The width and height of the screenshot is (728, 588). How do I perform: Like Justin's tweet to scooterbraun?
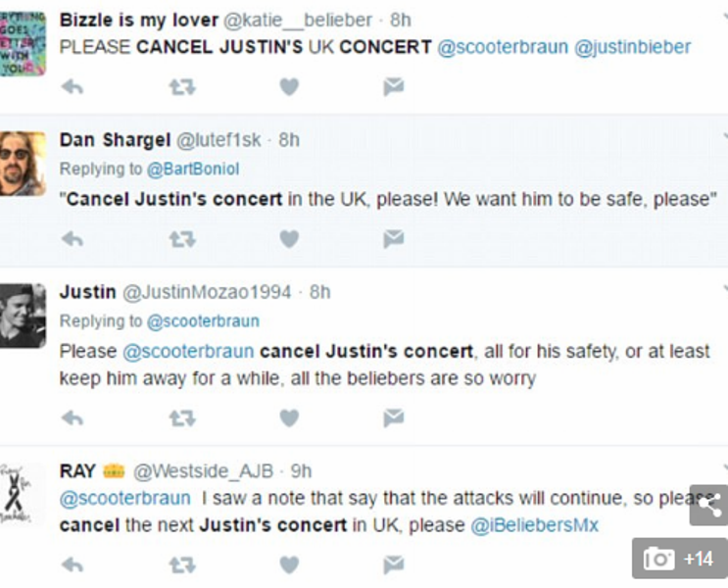tap(288, 418)
